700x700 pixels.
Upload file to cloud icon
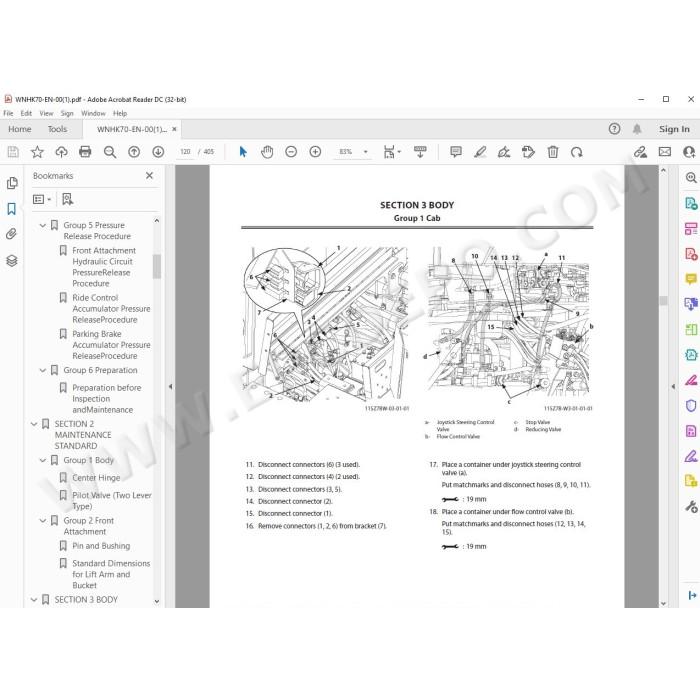point(61,152)
